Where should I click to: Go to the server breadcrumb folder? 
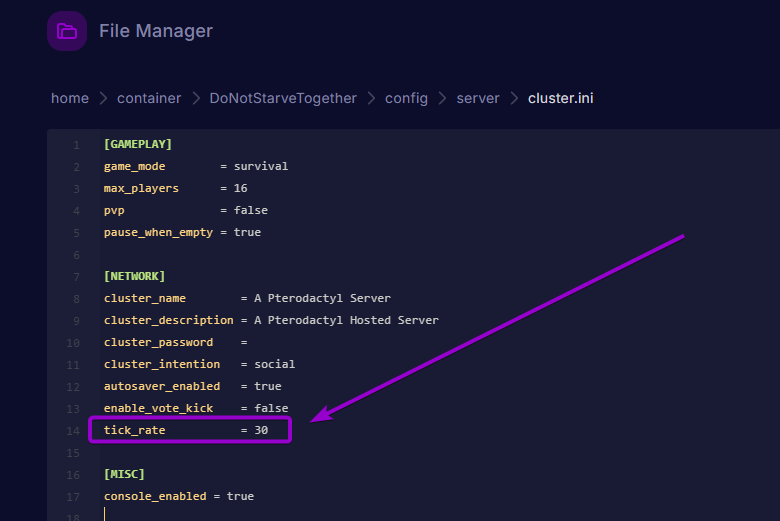(478, 98)
